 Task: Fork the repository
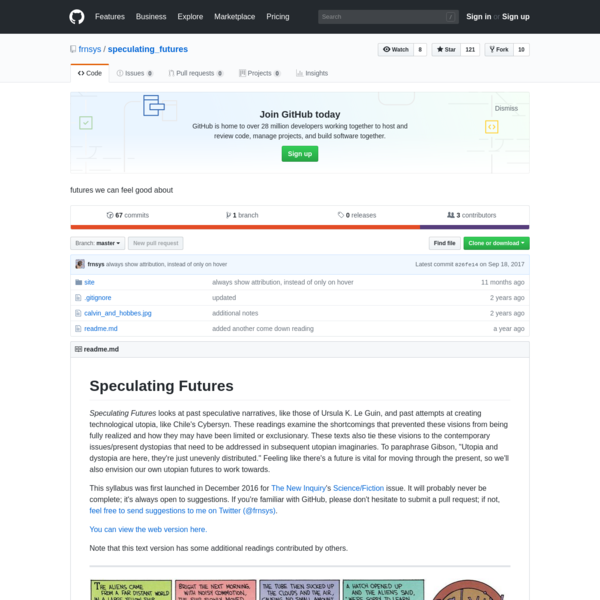[499, 50]
